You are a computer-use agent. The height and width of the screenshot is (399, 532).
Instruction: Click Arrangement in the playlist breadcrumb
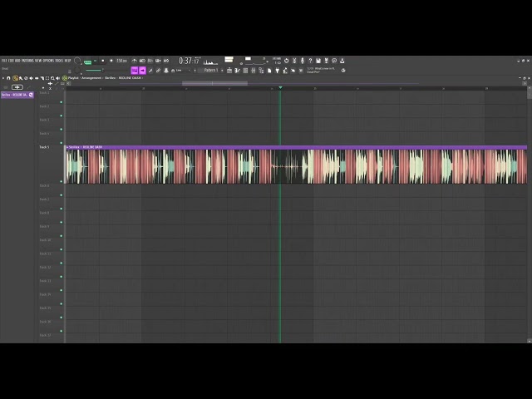91,78
